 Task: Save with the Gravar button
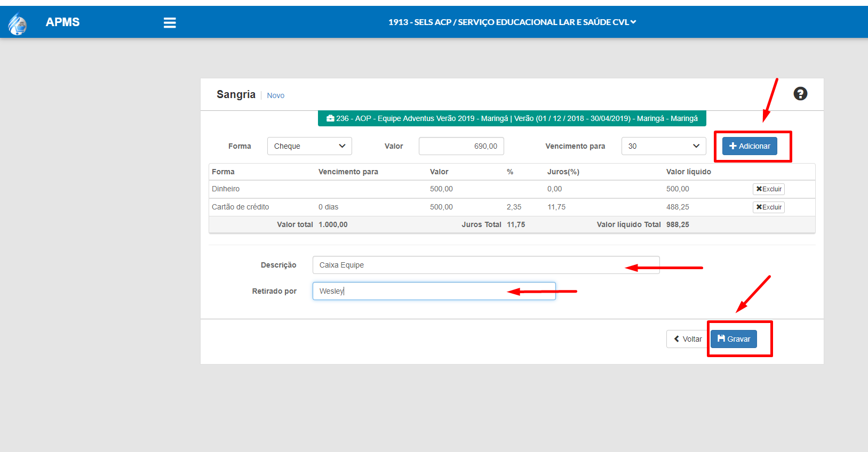[x=734, y=339]
